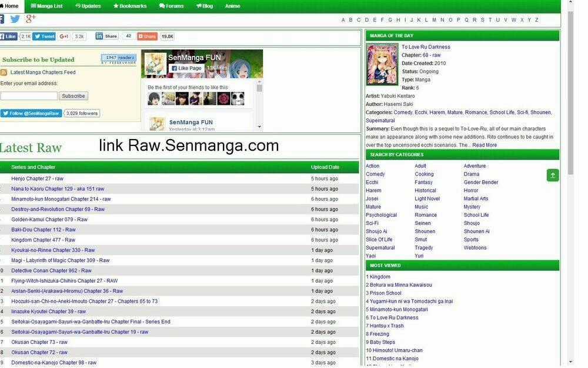
Task: Click the Facebook Like Page button
Action: (x=186, y=68)
